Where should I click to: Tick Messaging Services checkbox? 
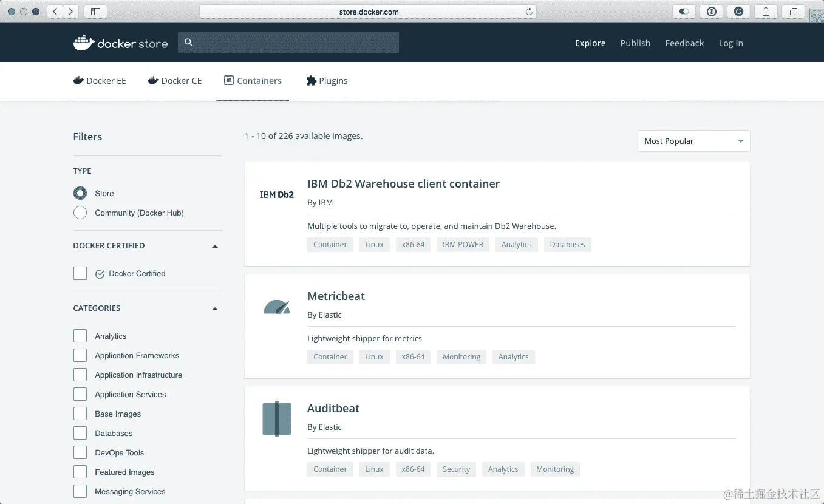[80, 491]
